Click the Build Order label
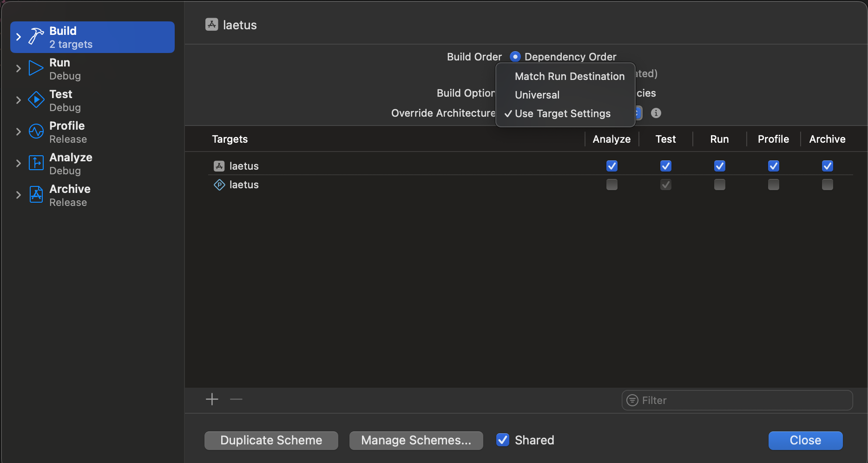The width and height of the screenshot is (868, 463). coord(474,57)
